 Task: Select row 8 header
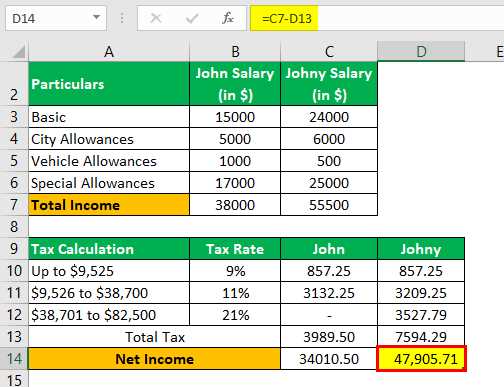[x=14, y=227]
